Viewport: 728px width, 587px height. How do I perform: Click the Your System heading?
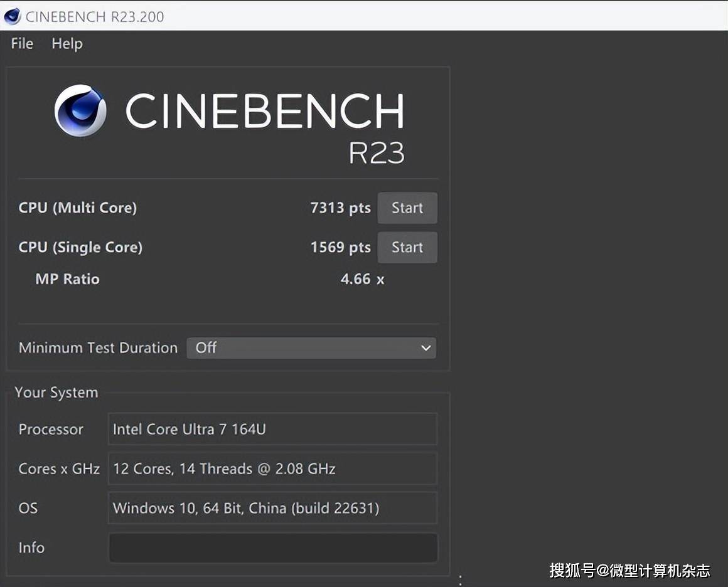(56, 393)
